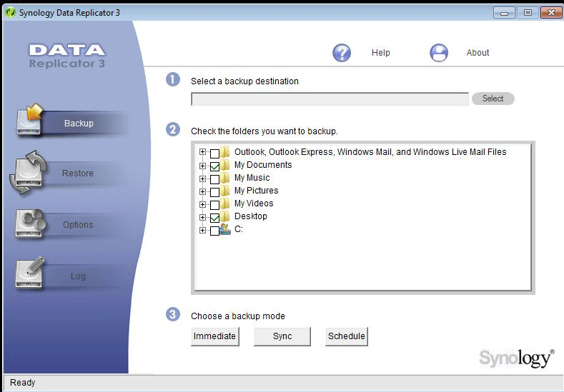Click the Restore drive icon with arrows
Screen dimensions: 564x392
[x=28, y=173]
